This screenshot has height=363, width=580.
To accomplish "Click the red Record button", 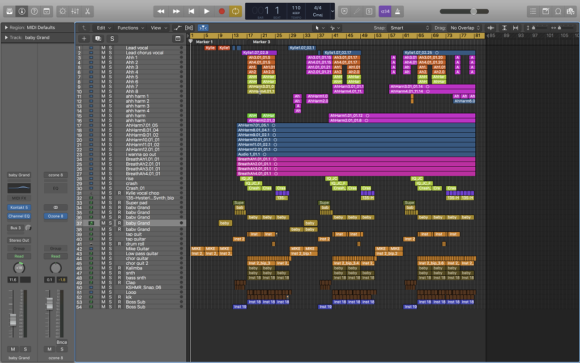I will pyautogui.click(x=222, y=11).
